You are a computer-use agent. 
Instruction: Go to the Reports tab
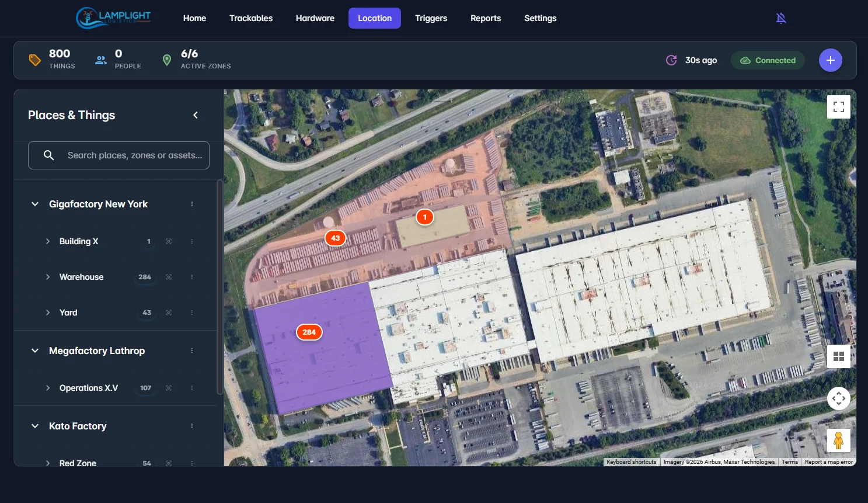[x=486, y=18]
